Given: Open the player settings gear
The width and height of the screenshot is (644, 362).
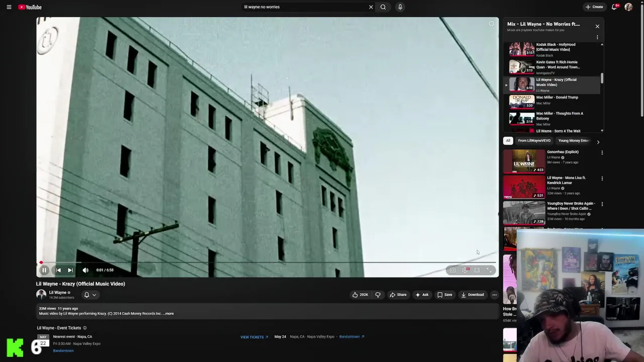Looking at the screenshot, I should (x=465, y=270).
